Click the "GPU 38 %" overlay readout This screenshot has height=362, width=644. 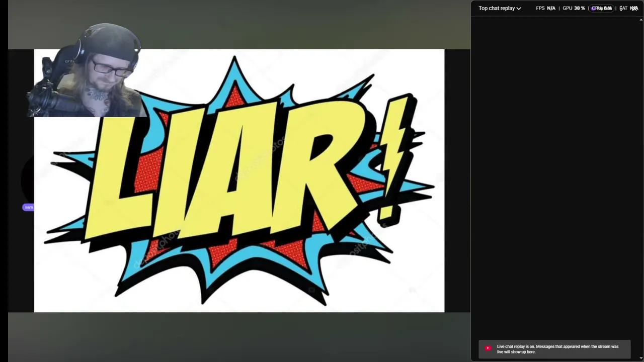point(574,8)
